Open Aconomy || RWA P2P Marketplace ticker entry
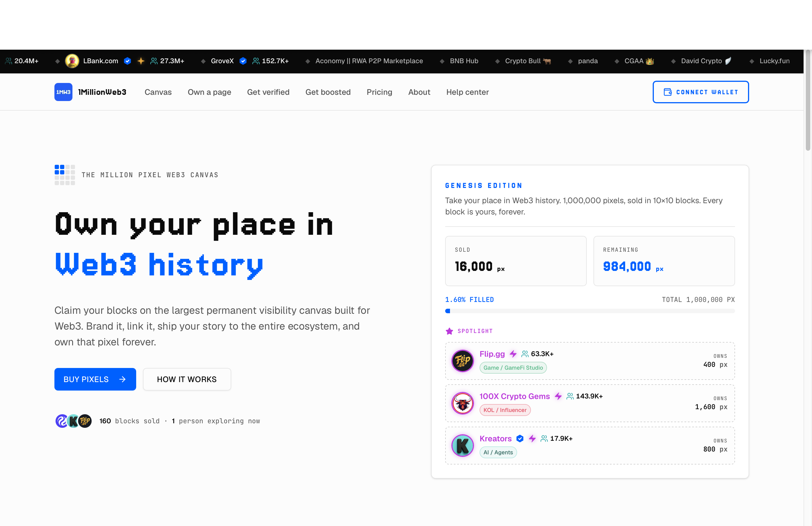Screen dimensions: 812x526 tap(369, 61)
